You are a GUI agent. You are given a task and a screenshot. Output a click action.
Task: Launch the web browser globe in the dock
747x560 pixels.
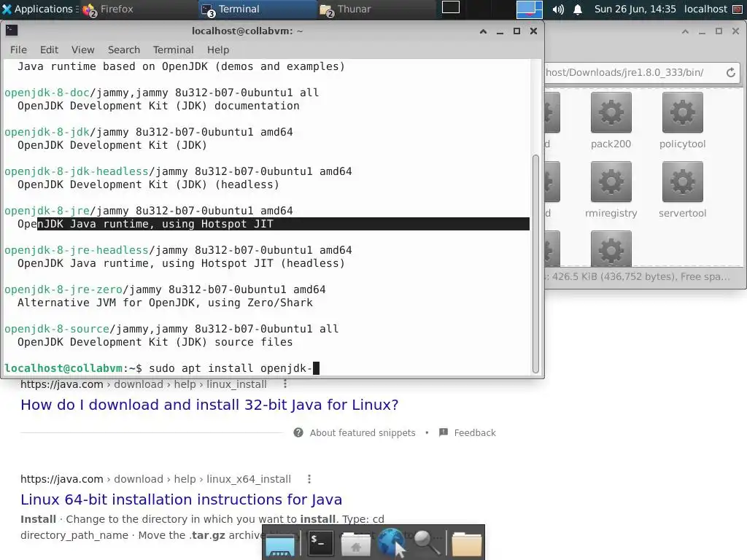pos(391,542)
